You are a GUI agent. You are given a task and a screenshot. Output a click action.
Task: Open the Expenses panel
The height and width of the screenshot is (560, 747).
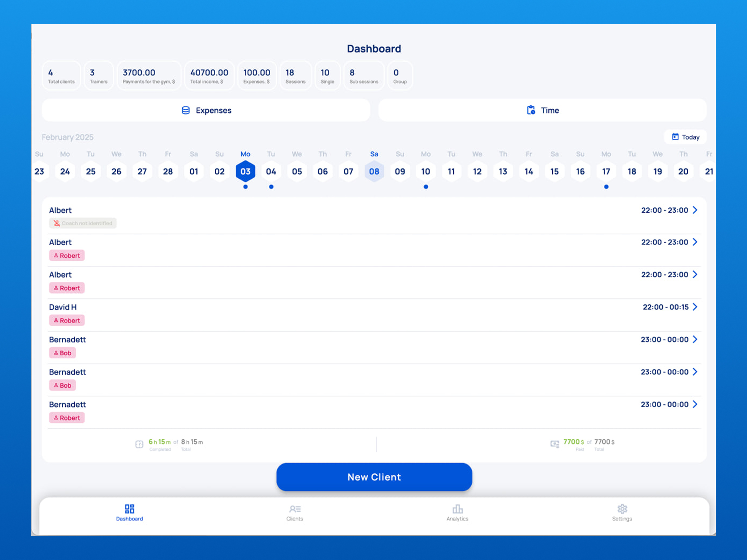206,110
